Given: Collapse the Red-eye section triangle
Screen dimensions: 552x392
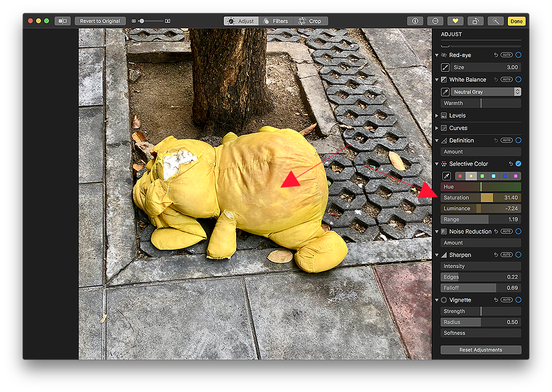Looking at the screenshot, I should pos(437,55).
